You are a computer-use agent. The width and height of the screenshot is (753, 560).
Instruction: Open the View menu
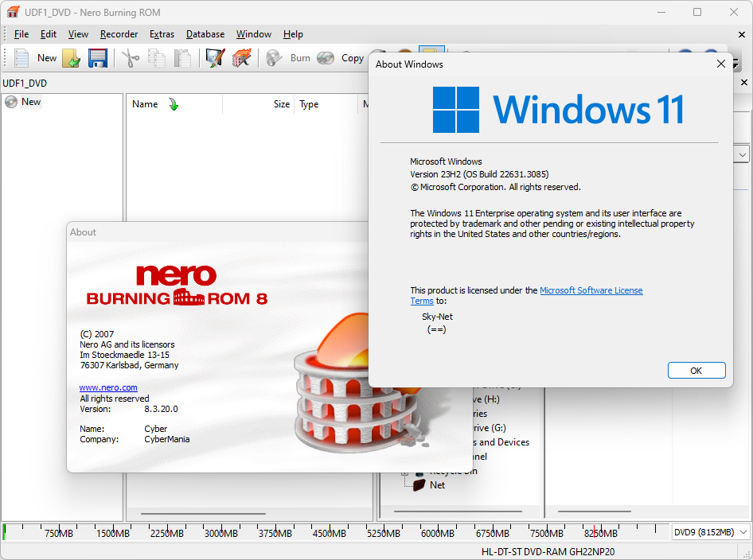[x=78, y=34]
